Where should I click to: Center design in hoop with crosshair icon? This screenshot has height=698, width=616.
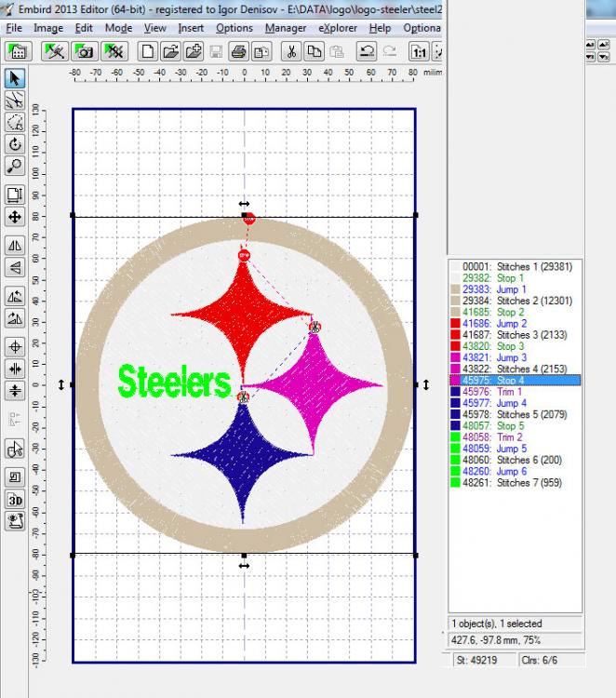15,346
